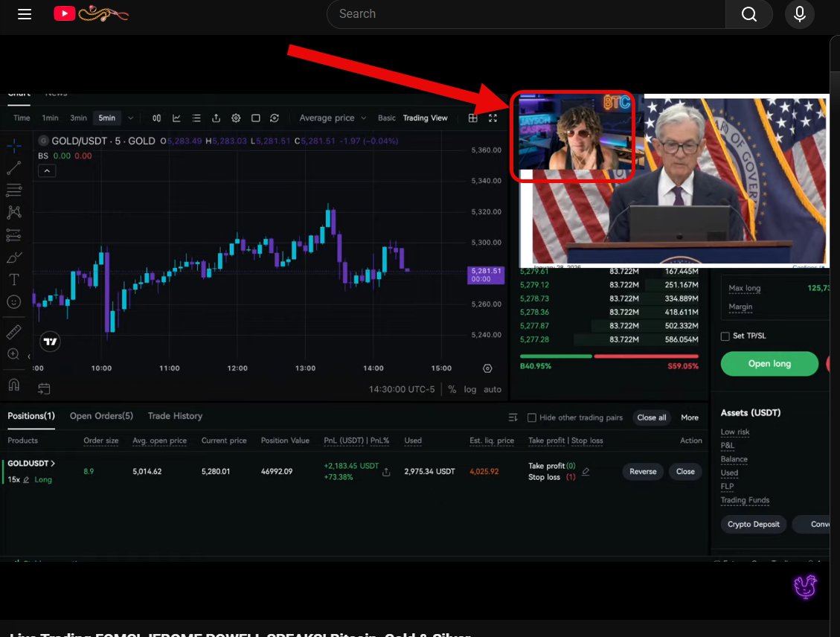Viewport: 840px width, 637px height.
Task: Open the GOLDUSDT position details
Action: 31,464
